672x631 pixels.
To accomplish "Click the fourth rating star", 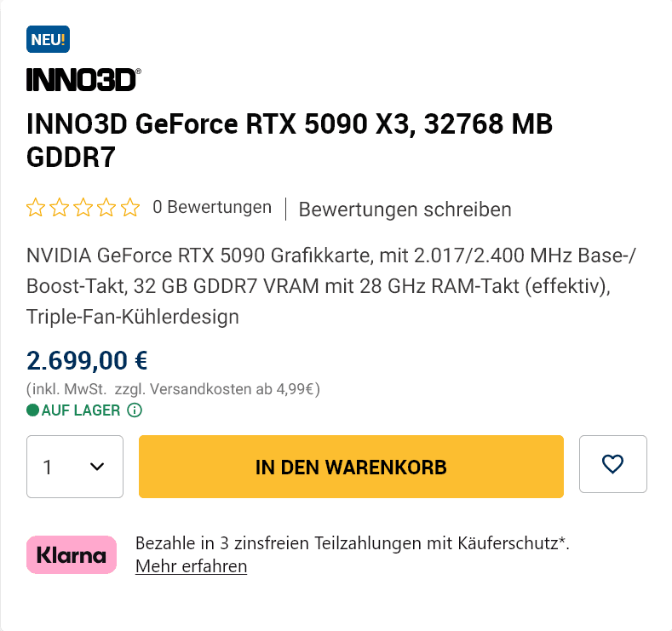I will pyautogui.click(x=106, y=208).
